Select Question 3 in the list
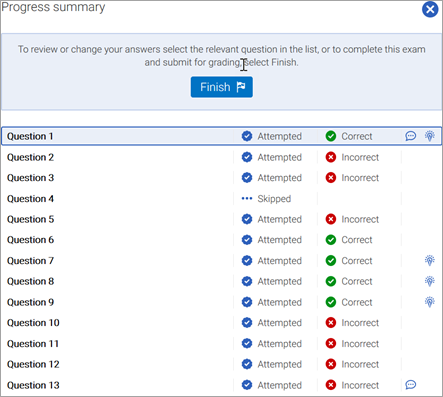 pos(222,178)
